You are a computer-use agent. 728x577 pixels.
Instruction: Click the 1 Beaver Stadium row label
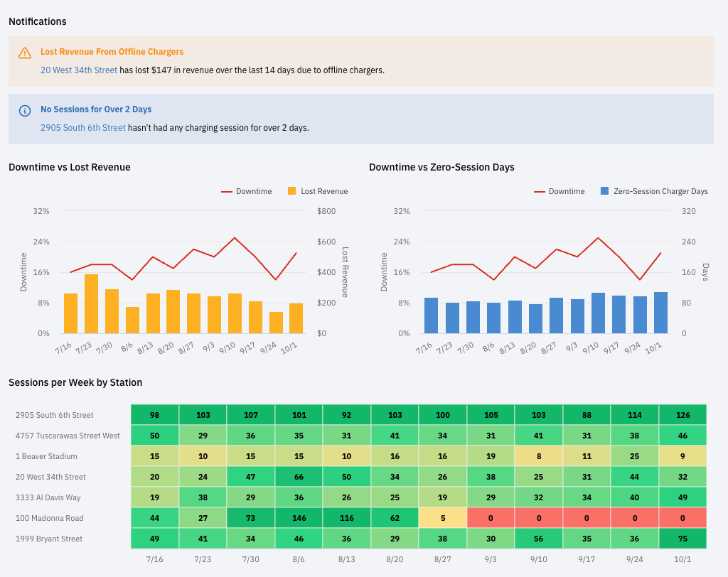46,456
